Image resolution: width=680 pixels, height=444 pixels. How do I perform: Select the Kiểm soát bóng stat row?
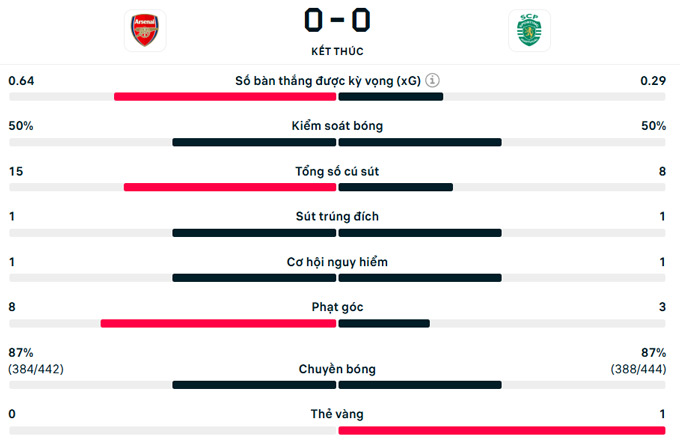click(x=337, y=126)
